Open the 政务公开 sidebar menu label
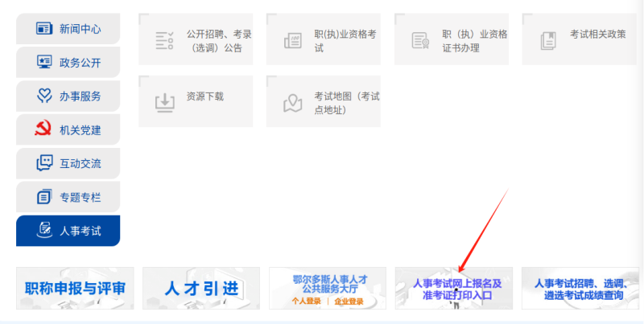 coord(80,63)
